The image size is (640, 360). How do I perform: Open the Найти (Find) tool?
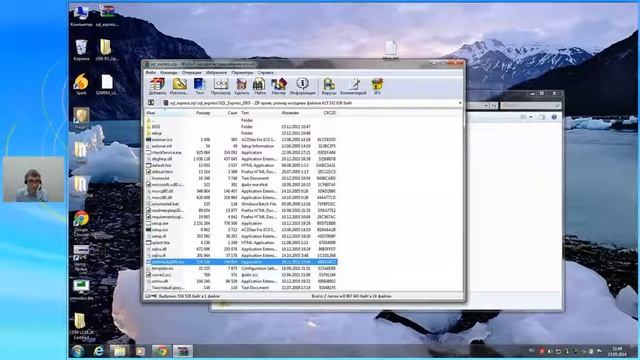260,87
